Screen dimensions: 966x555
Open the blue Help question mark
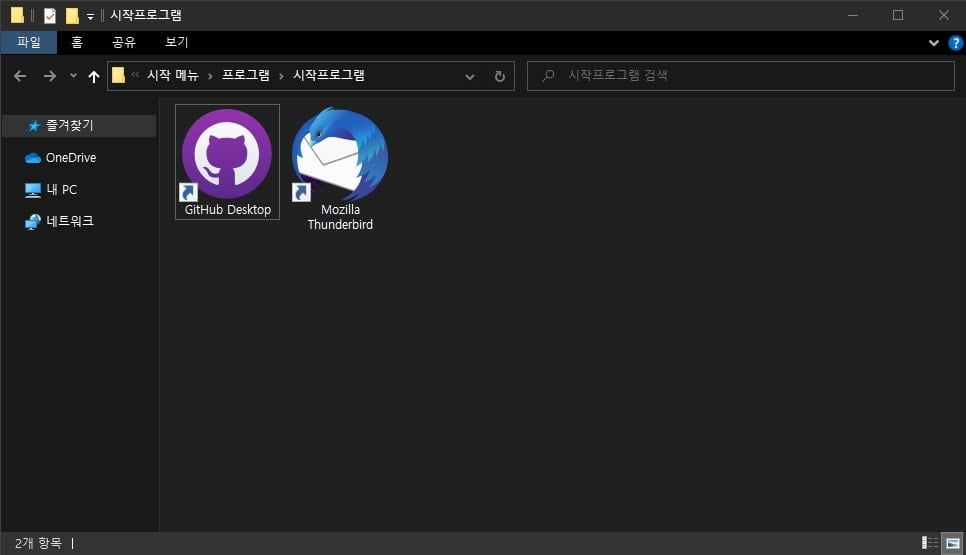[956, 43]
